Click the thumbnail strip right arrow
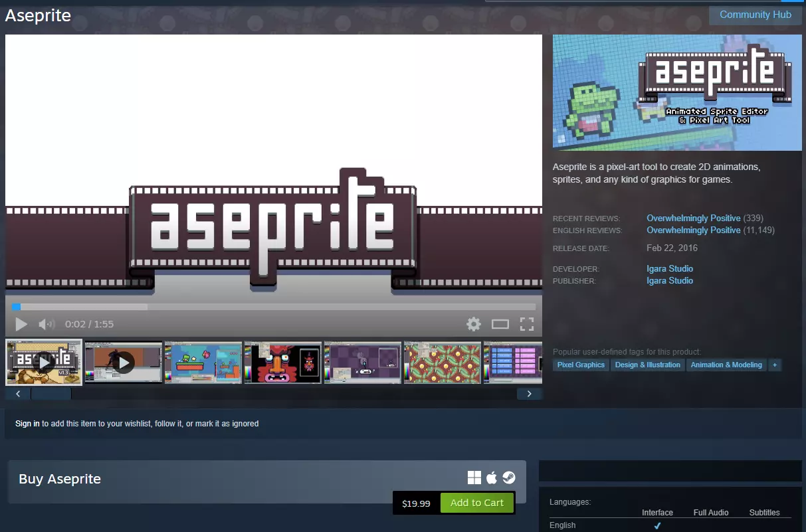Viewport: 806px width, 532px height. [530, 394]
